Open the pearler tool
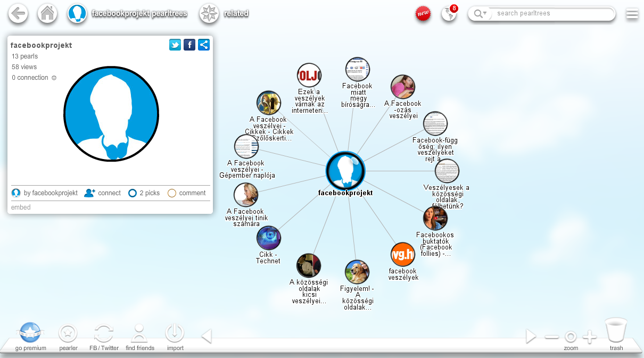The height and width of the screenshot is (358, 644). tap(68, 334)
